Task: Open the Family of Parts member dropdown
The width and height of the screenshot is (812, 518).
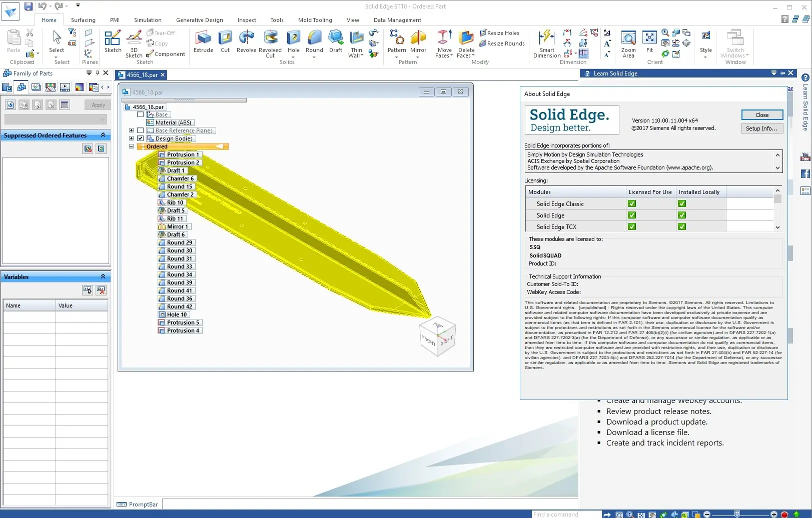Action: point(56,119)
